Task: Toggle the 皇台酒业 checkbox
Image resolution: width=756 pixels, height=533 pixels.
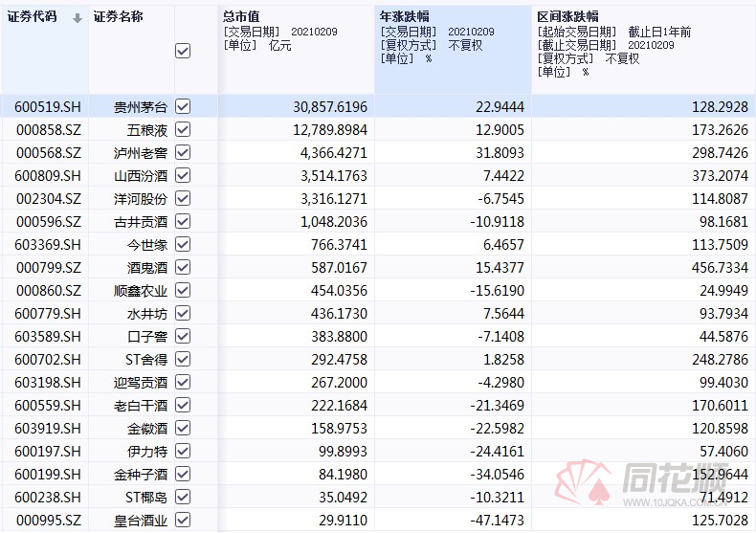Action: tap(183, 520)
